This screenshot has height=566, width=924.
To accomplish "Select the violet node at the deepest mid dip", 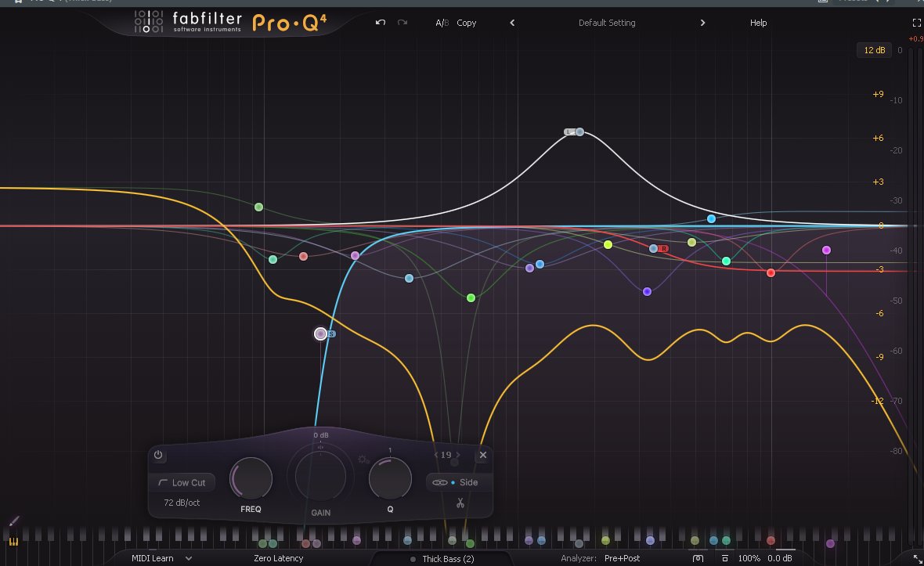I will (647, 291).
